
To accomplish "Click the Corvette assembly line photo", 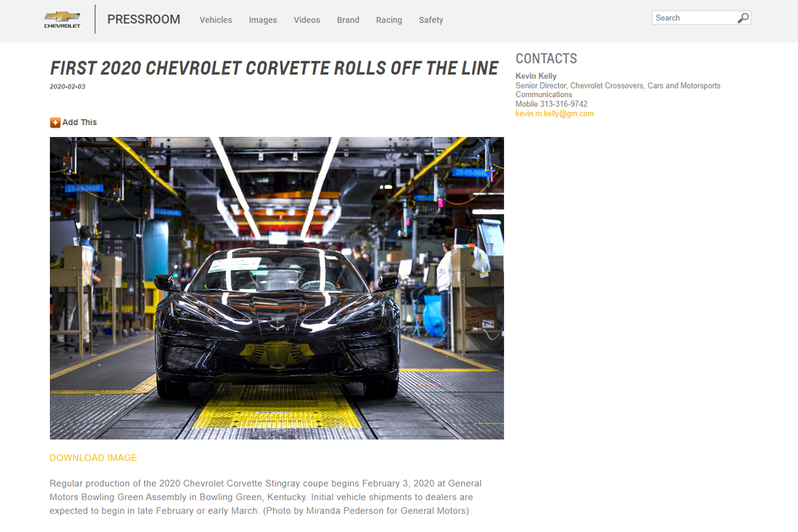I will point(277,288).
